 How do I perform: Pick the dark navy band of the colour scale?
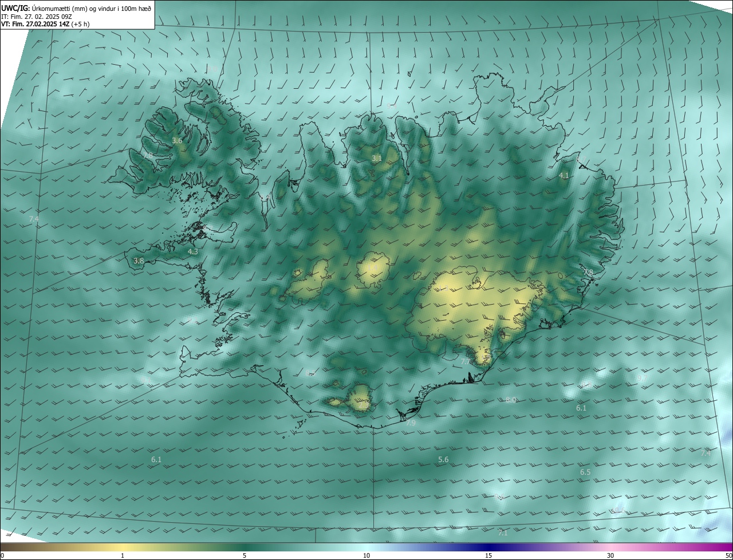pos(488,547)
